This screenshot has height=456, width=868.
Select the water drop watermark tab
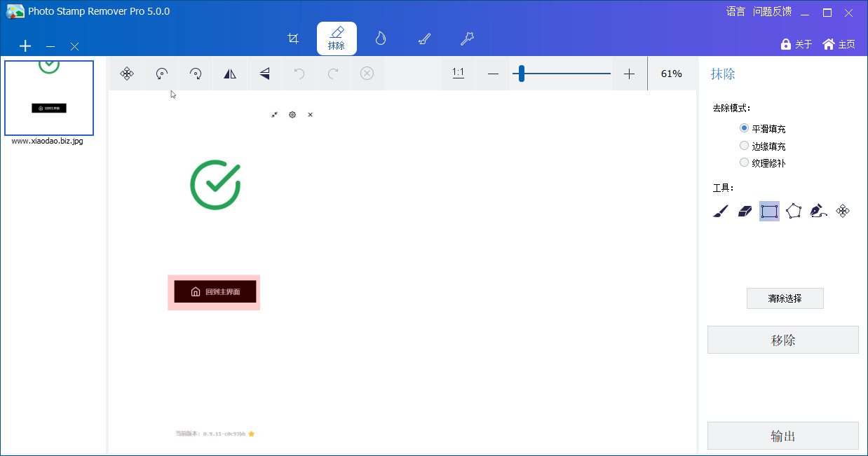pos(380,39)
